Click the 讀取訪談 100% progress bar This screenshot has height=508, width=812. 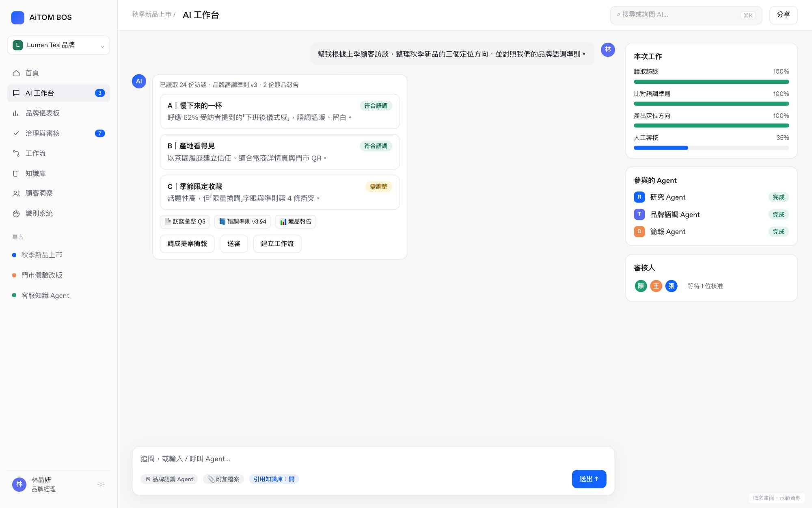pos(711,82)
